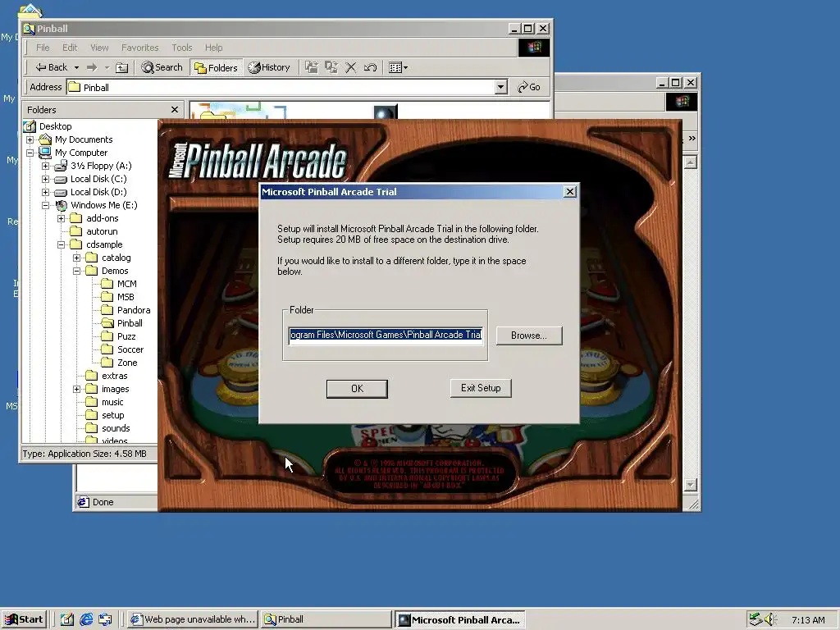Select the MCM folder in tree
The image size is (840, 630).
(127, 284)
